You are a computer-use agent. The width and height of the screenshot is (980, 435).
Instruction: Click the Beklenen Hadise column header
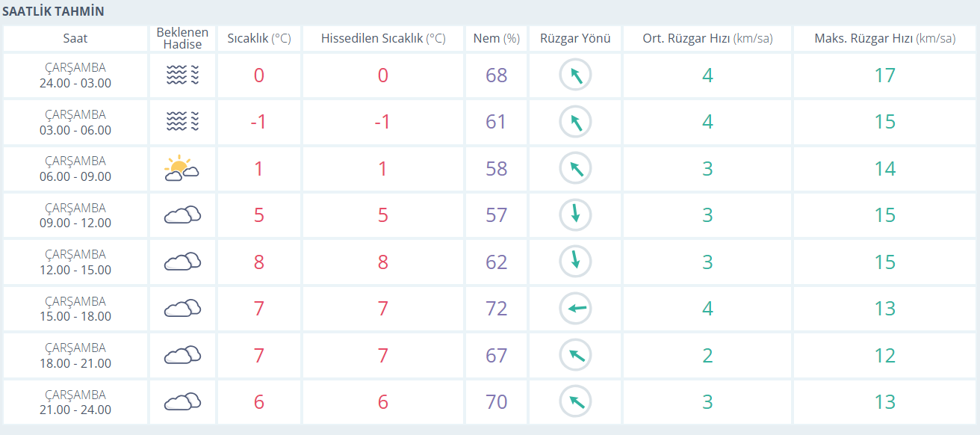[x=182, y=39]
